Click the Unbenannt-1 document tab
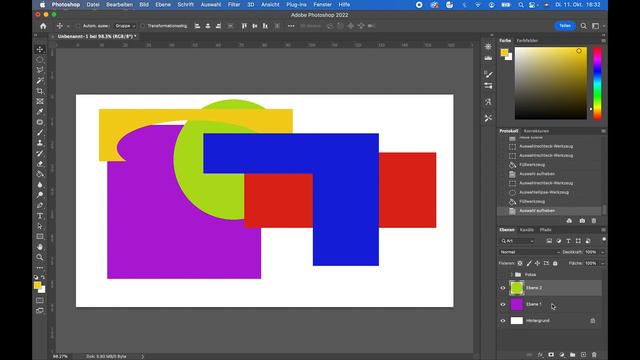This screenshot has width=640, height=360. click(97, 36)
